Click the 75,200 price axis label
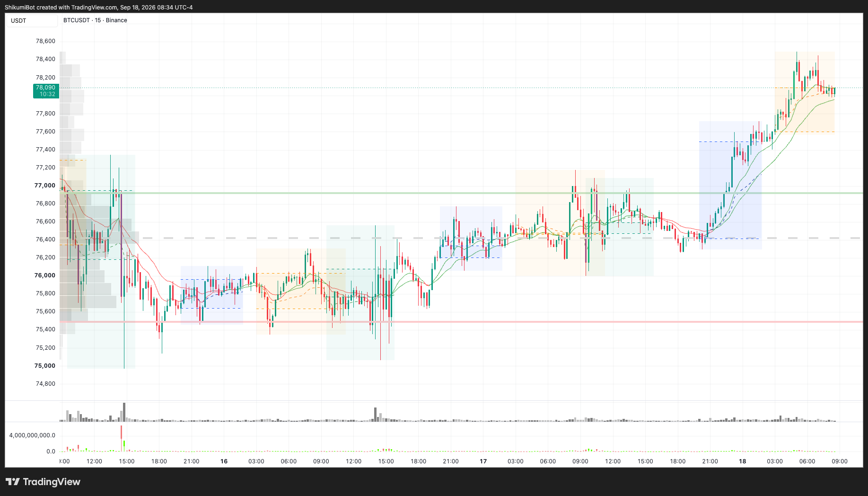The width and height of the screenshot is (868, 496). (x=45, y=348)
